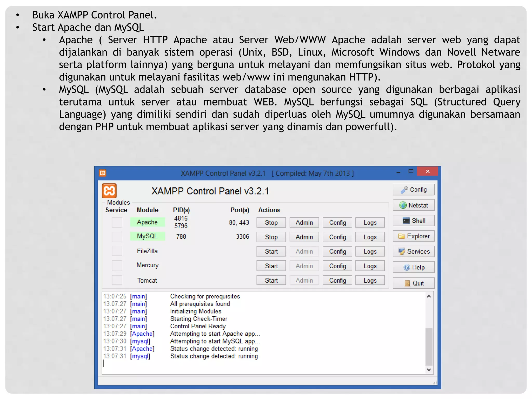Click the log panel scrollbar thumb
Viewport: 532px width, 399px height.
(x=429, y=347)
